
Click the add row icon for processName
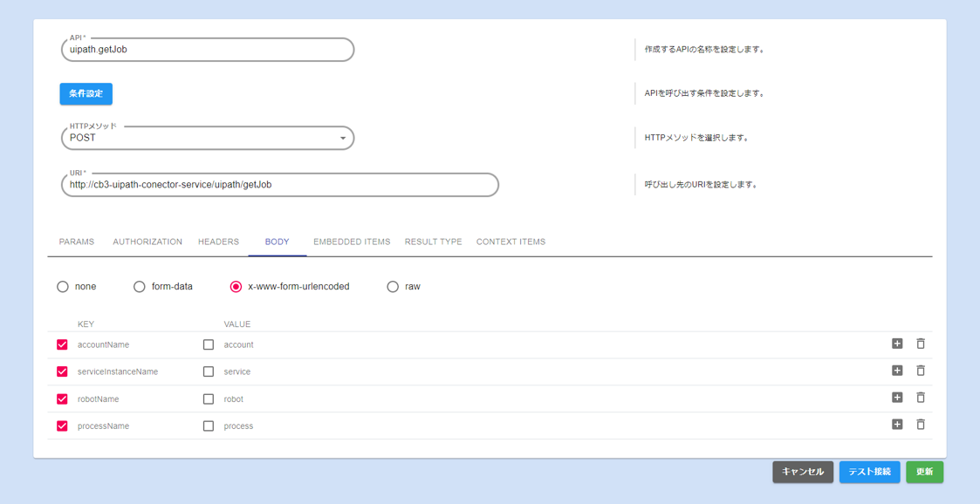click(x=897, y=425)
